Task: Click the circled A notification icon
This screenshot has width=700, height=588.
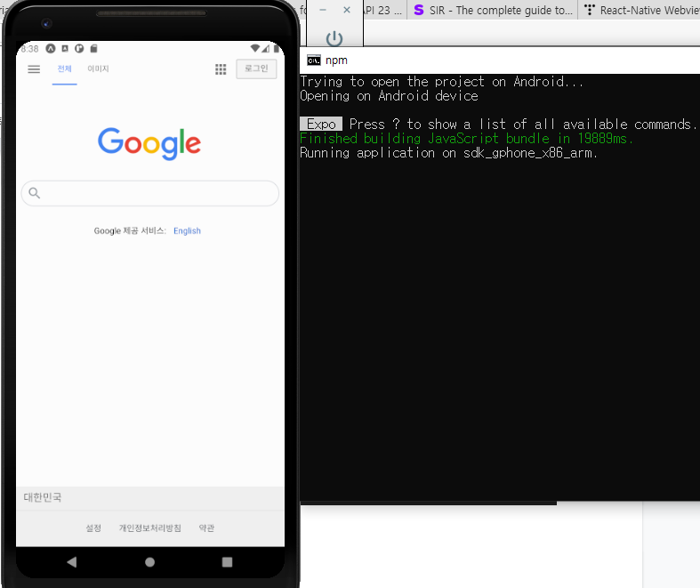Action: (x=51, y=49)
